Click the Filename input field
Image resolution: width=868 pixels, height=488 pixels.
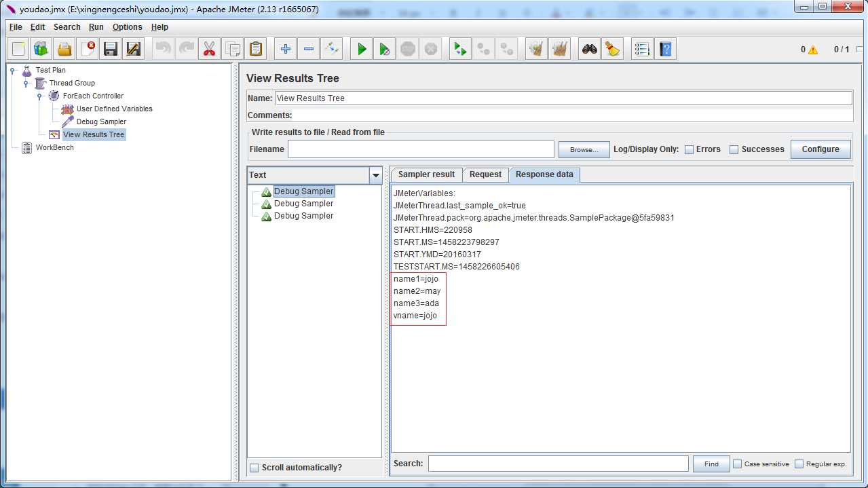(421, 149)
